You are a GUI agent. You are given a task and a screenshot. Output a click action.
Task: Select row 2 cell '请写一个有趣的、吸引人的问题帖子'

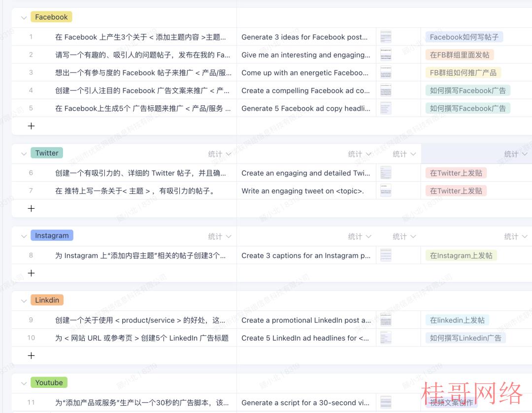pyautogui.click(x=143, y=55)
